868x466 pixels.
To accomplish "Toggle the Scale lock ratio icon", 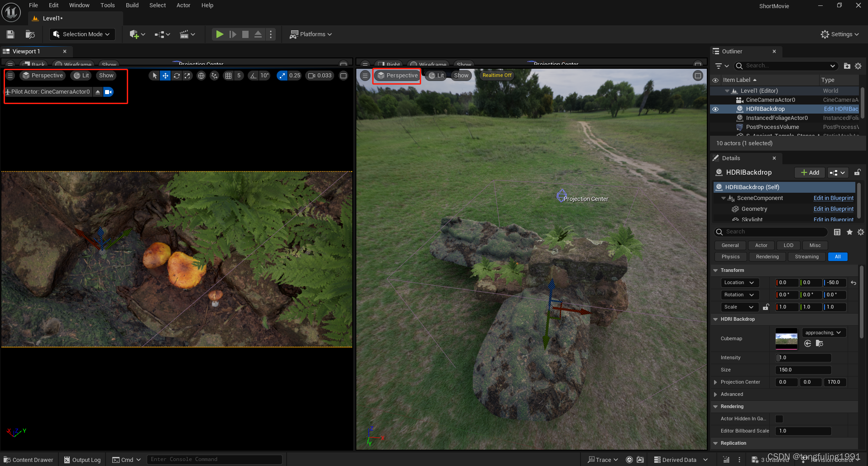I will (x=766, y=307).
